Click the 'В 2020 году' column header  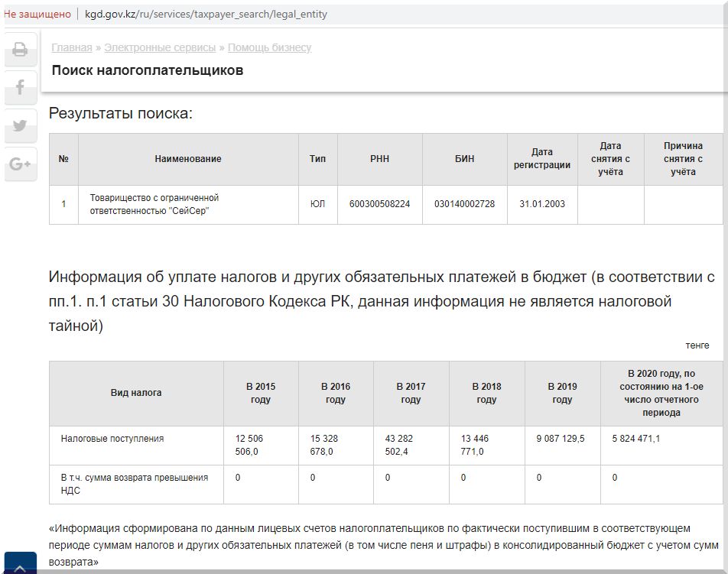661,393
